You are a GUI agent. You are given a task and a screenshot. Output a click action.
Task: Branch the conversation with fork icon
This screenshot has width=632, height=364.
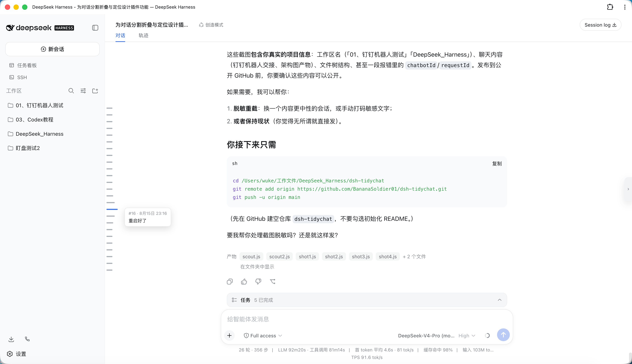pyautogui.click(x=273, y=282)
